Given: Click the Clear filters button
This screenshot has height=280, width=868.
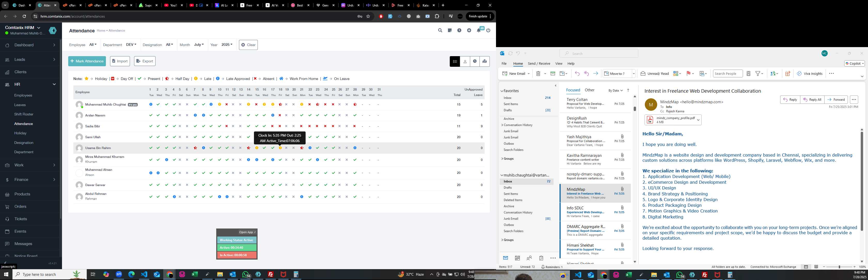Looking at the screenshot, I should [248, 45].
